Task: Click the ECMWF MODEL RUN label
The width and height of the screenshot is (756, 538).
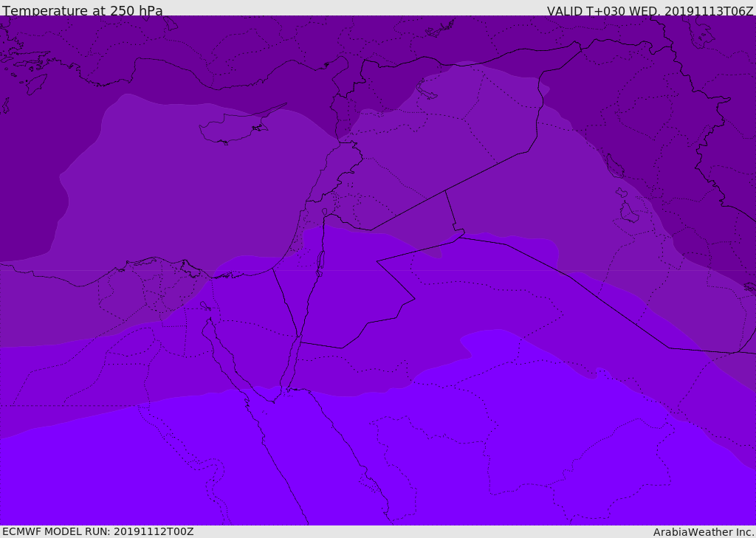Action: coord(97,531)
